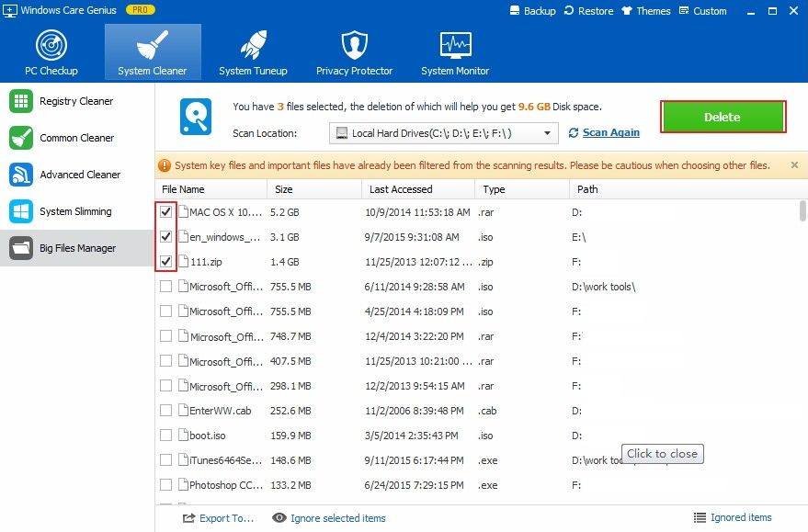808x532 pixels.
Task: Click the file icon of 111.zip
Action: click(183, 261)
